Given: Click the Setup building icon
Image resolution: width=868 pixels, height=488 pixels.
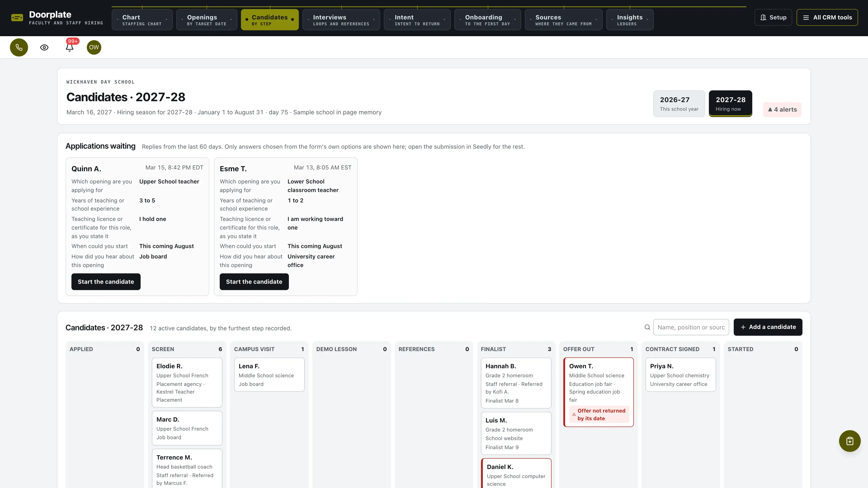Looking at the screenshot, I should (x=764, y=18).
